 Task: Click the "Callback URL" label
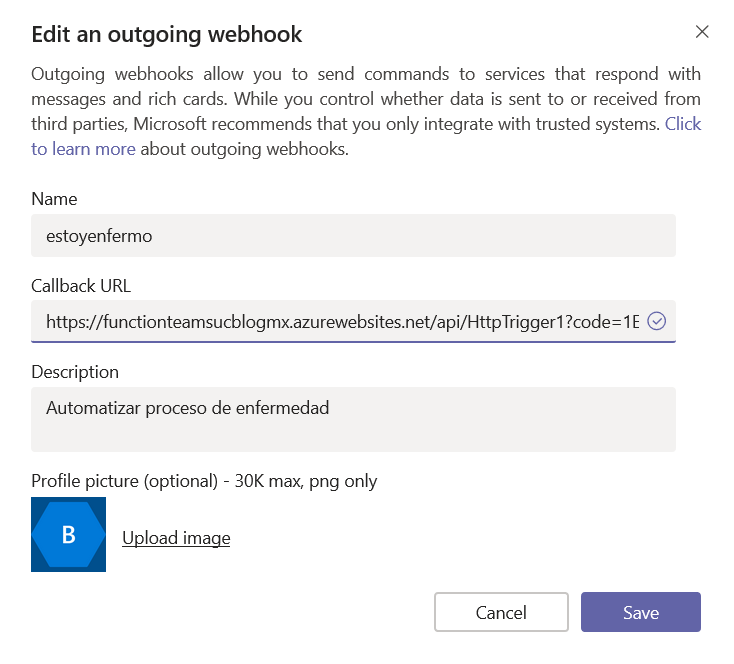pos(81,285)
